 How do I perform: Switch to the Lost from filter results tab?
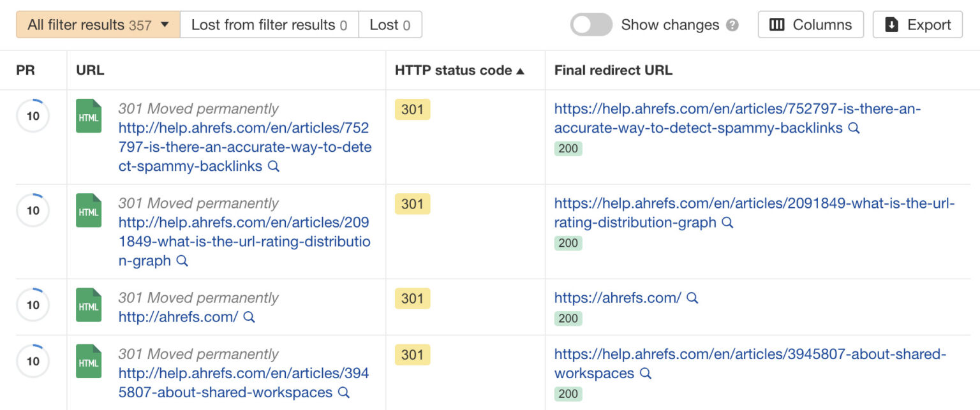pyautogui.click(x=269, y=24)
